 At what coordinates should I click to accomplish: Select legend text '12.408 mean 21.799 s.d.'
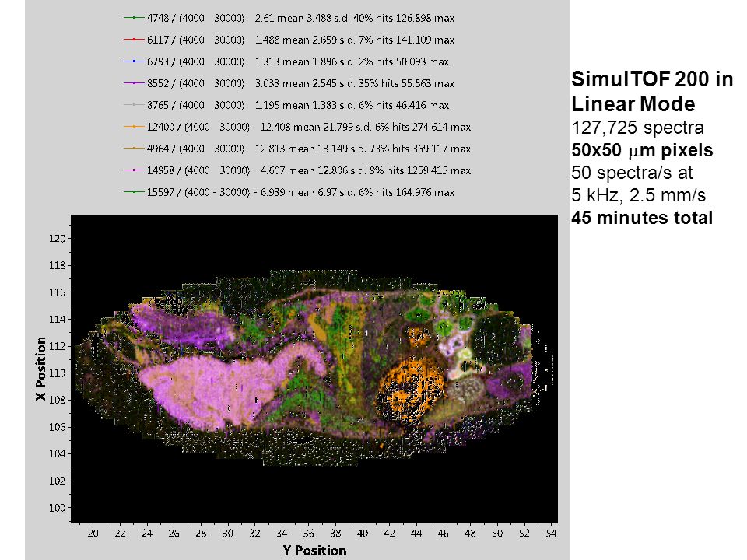point(317,127)
